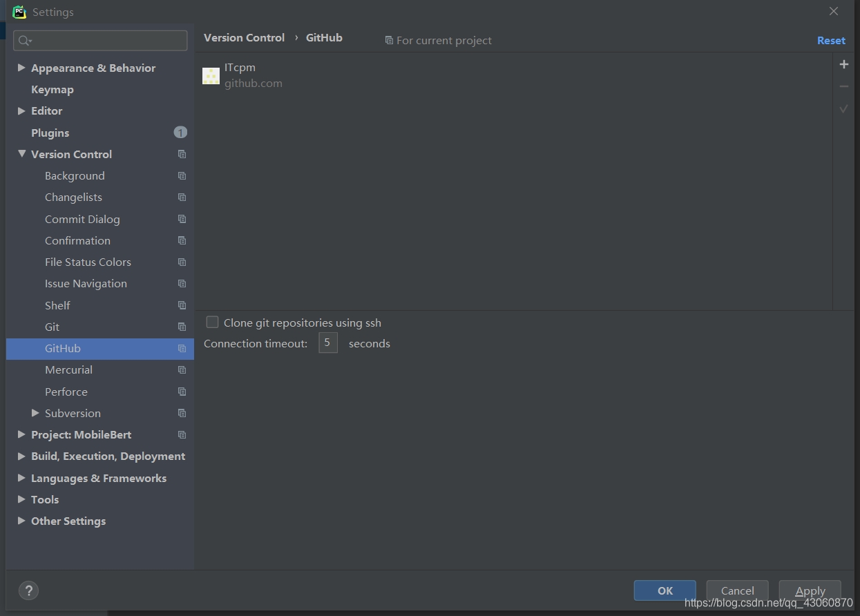Click project-level icon next to Background
This screenshot has height=616, width=860.
click(x=182, y=175)
